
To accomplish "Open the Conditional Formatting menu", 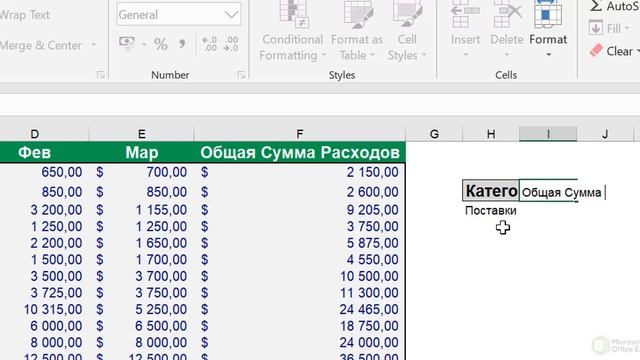I will tap(292, 32).
